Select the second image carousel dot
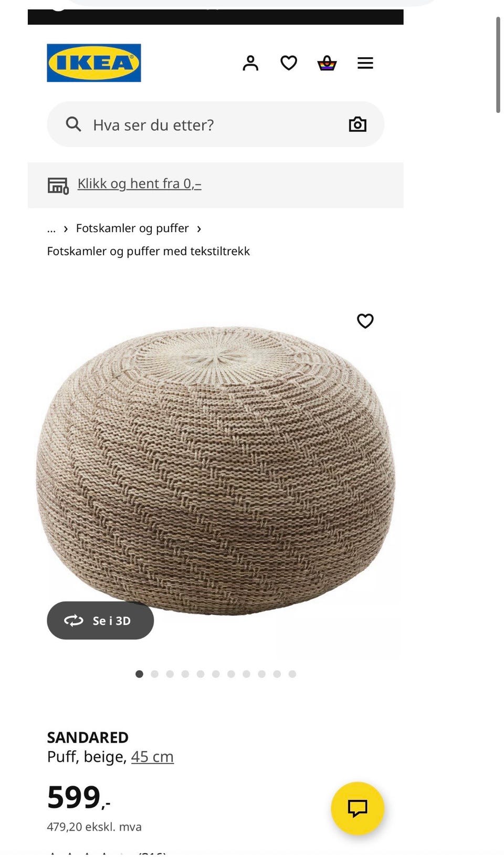Image resolution: width=504 pixels, height=867 pixels. pyautogui.click(x=154, y=674)
